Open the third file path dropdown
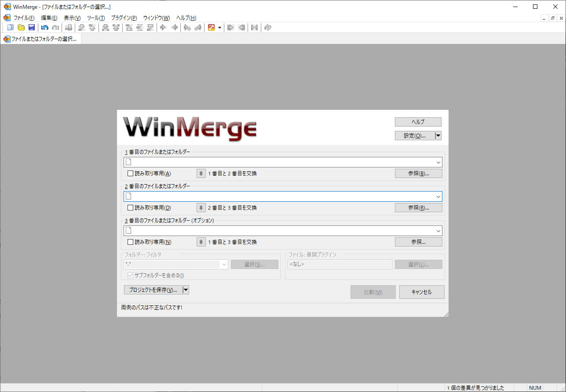Screen dimensions: 566x392 click(x=438, y=230)
